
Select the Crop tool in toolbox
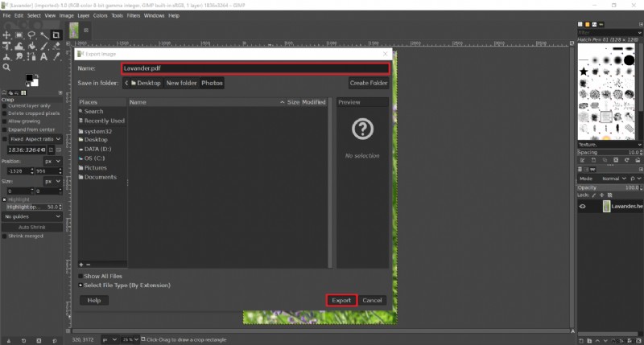(x=56, y=35)
